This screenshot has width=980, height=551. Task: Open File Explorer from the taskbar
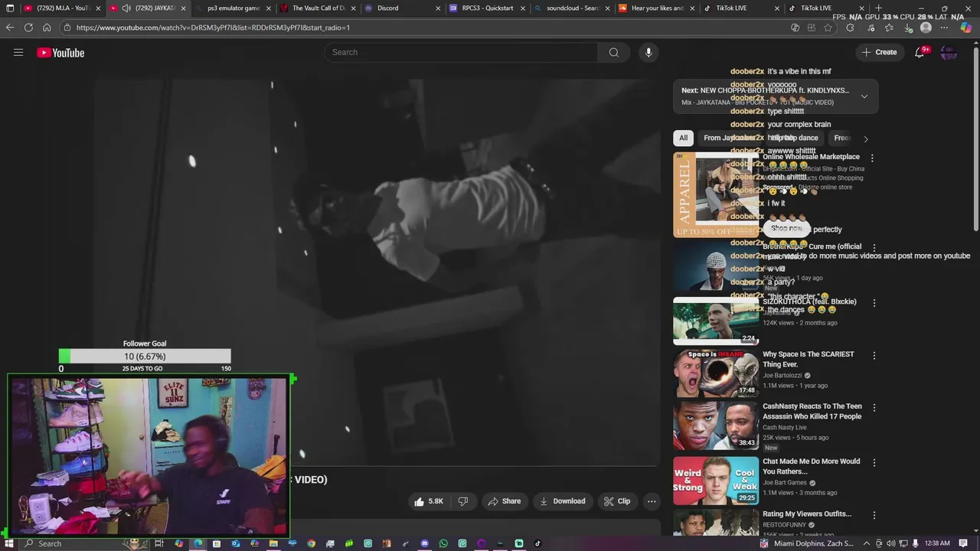click(273, 543)
